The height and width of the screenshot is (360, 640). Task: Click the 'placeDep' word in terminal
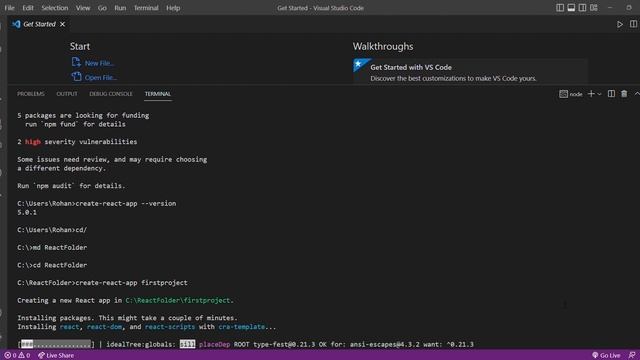click(x=215, y=344)
